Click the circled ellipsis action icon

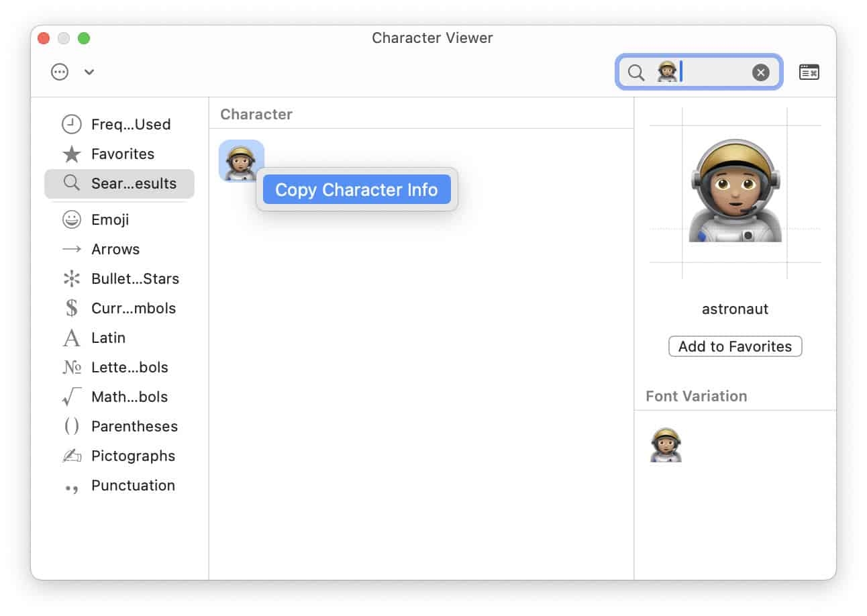59,72
